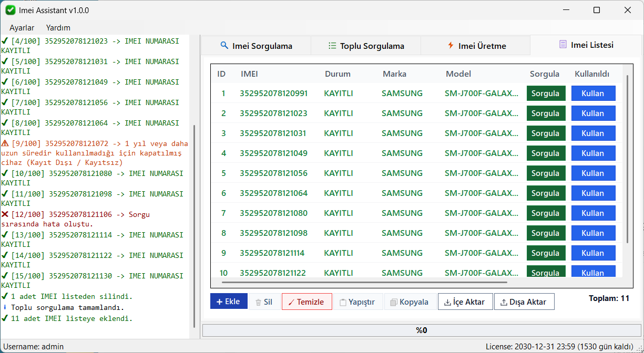Image resolution: width=644 pixels, height=353 pixels.
Task: Click the %0 progress bar
Action: point(421,330)
